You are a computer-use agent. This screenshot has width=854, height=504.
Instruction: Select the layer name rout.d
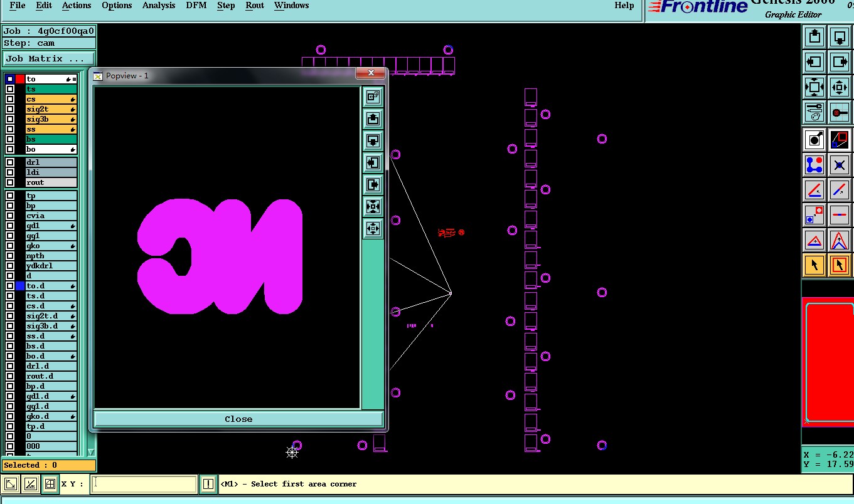coord(51,376)
